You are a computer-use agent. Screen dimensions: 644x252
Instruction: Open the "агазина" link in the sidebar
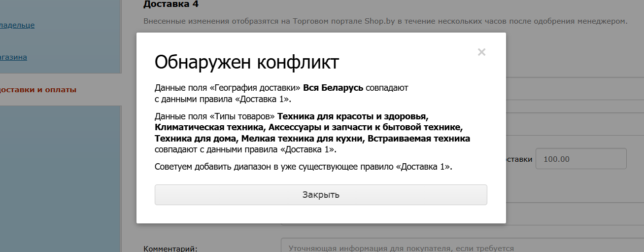[x=13, y=57]
